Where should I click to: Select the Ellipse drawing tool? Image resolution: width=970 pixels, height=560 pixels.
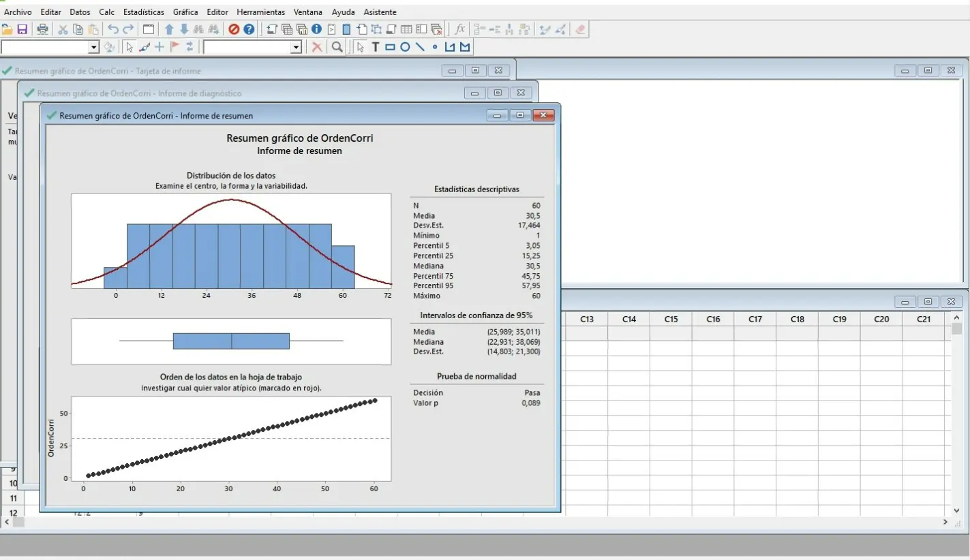click(405, 47)
